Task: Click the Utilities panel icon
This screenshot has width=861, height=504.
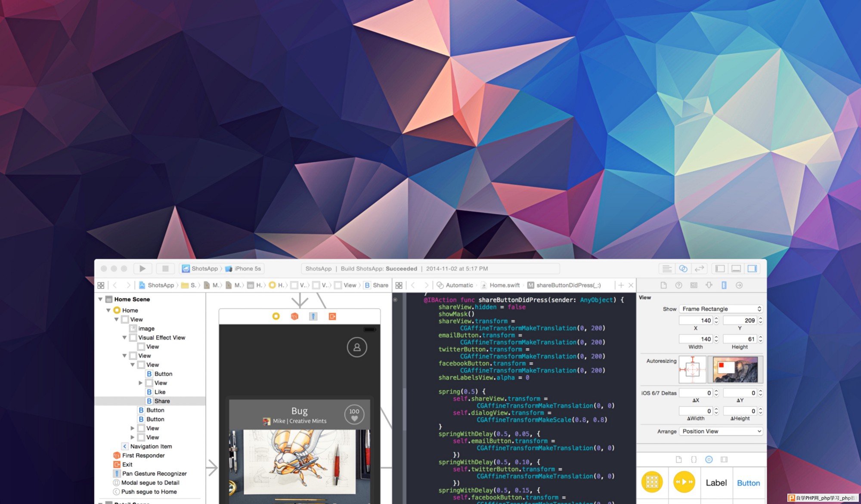Action: tap(753, 268)
